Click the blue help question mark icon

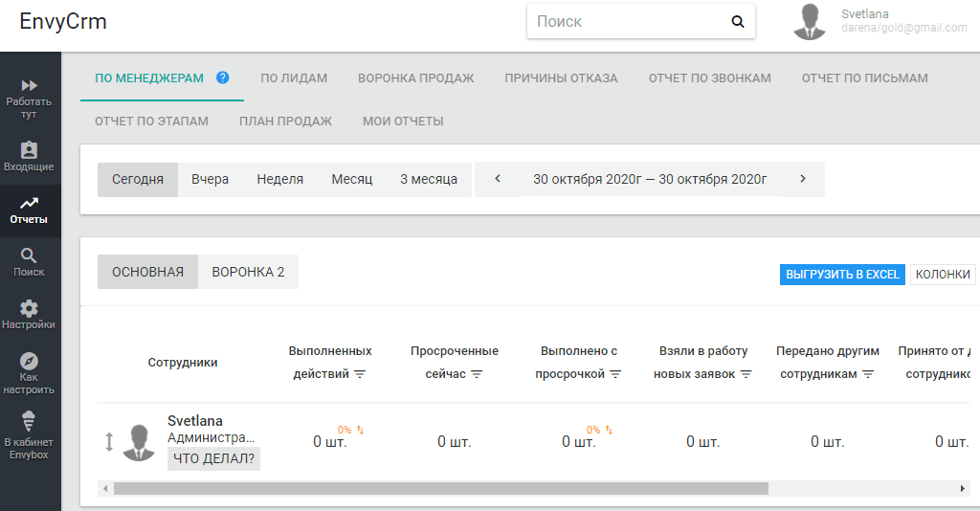tap(223, 78)
